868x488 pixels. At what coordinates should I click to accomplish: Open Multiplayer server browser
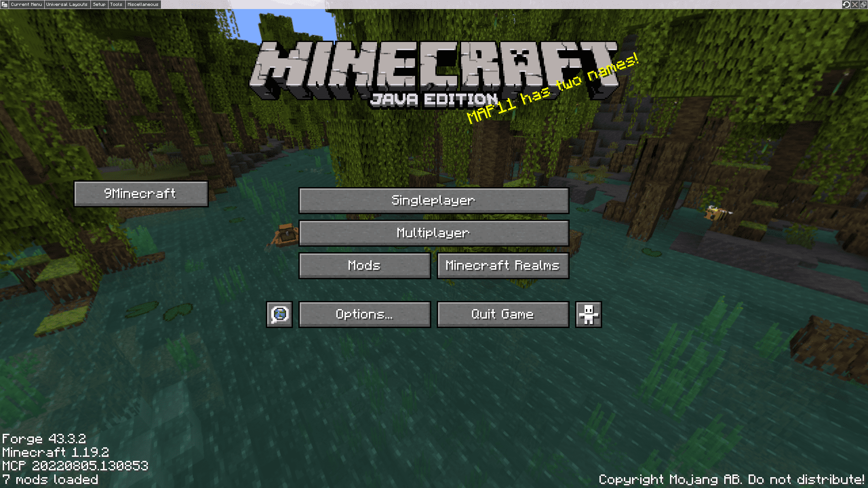pyautogui.click(x=434, y=233)
